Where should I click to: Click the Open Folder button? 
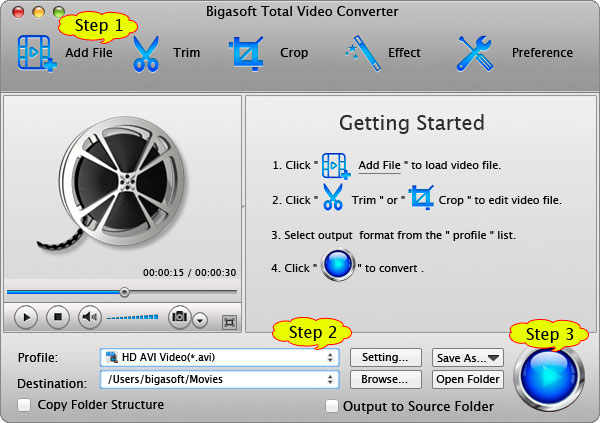468,379
